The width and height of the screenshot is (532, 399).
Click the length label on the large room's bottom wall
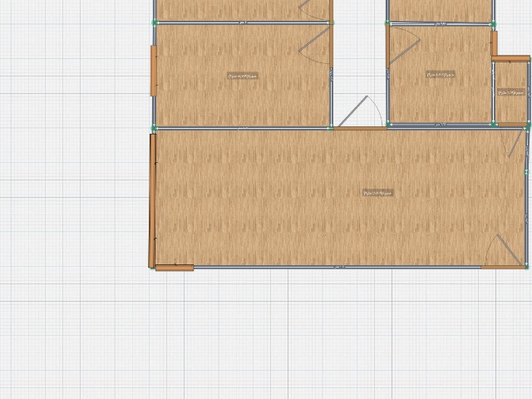tap(339, 267)
